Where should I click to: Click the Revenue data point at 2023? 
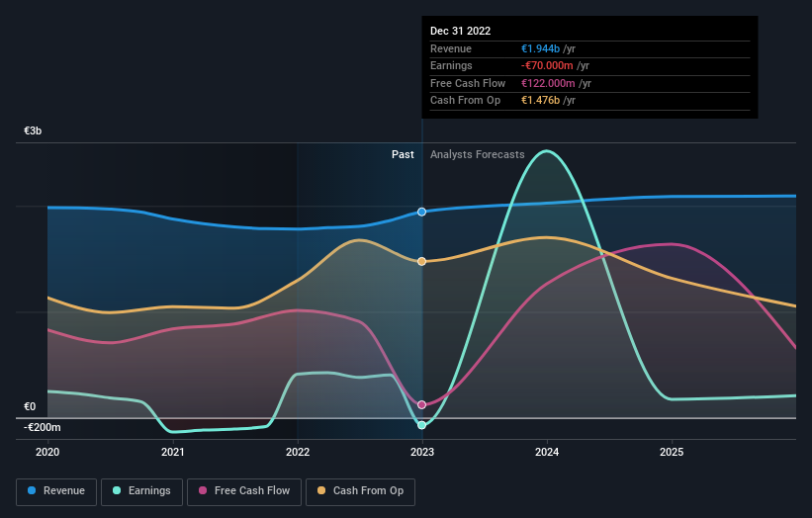click(422, 212)
